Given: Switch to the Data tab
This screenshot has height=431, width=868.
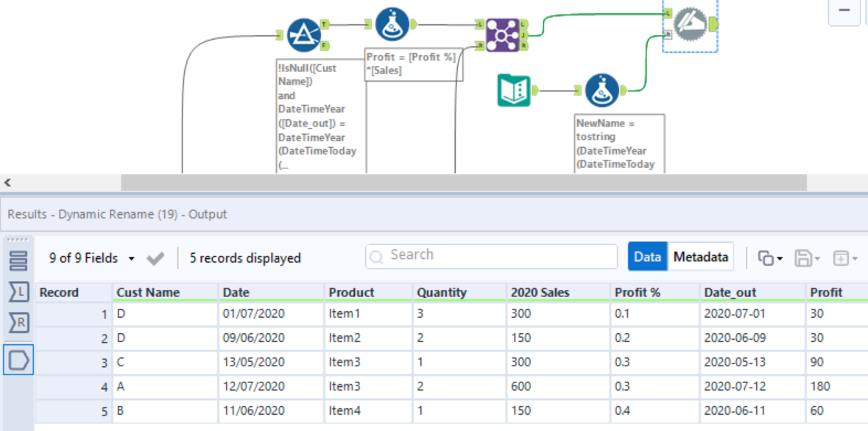Looking at the screenshot, I should tap(647, 257).
